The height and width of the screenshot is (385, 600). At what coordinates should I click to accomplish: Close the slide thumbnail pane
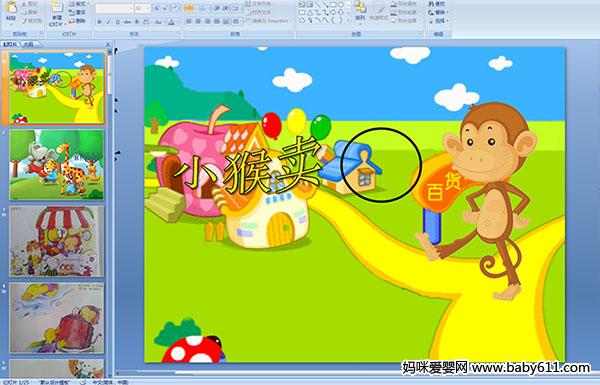108,44
